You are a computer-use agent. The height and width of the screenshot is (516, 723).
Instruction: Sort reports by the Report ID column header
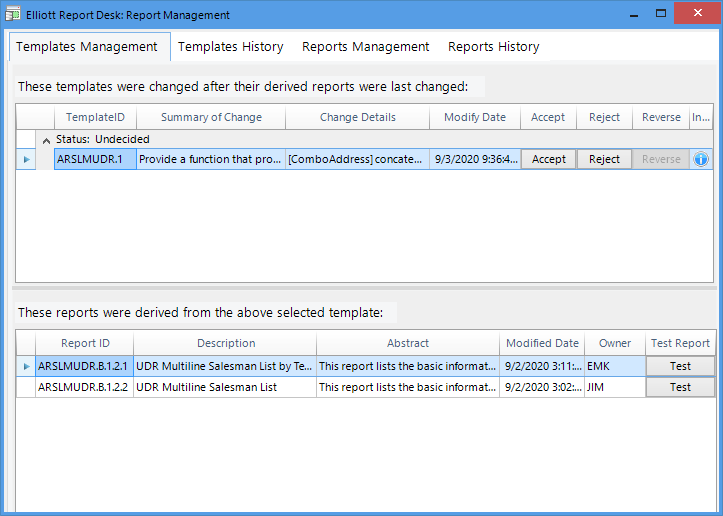(x=85, y=343)
